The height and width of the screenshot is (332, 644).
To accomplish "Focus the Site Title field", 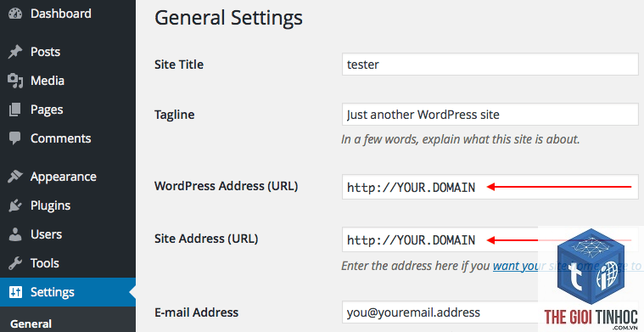I will pyautogui.click(x=490, y=64).
